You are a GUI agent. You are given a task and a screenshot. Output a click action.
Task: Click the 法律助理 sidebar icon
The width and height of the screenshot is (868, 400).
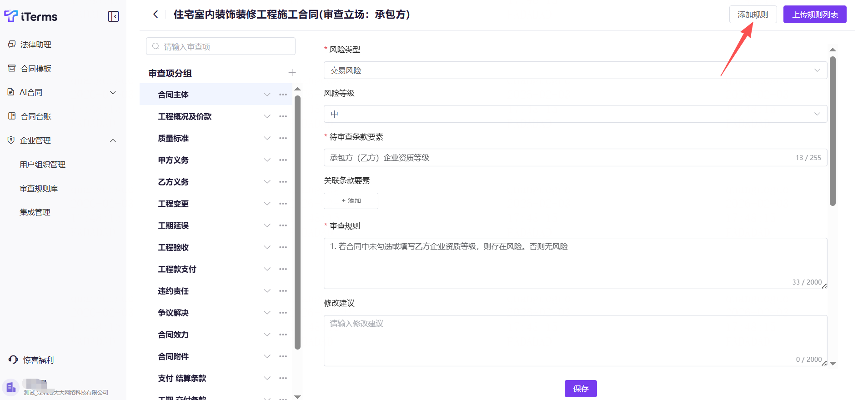12,44
